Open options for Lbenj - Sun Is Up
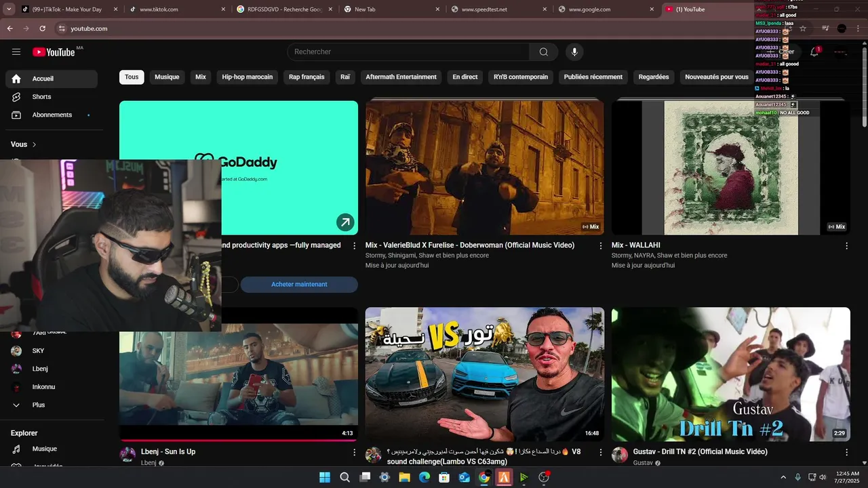Image resolution: width=868 pixels, height=488 pixels. [x=354, y=452]
